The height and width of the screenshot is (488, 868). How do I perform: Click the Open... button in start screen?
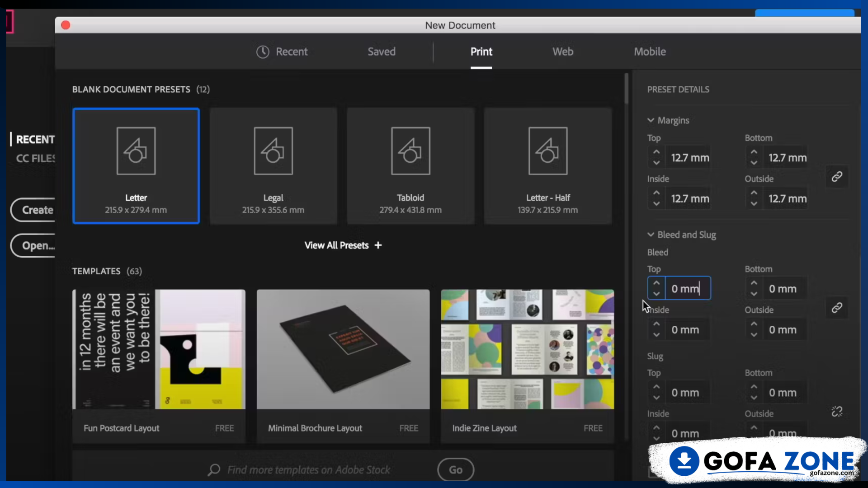[33, 245]
